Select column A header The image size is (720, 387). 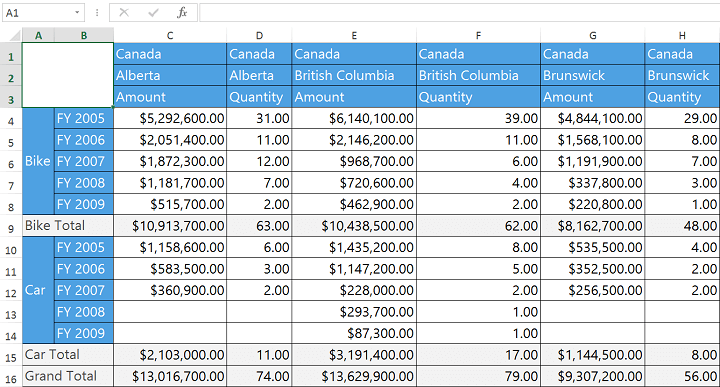click(x=38, y=35)
